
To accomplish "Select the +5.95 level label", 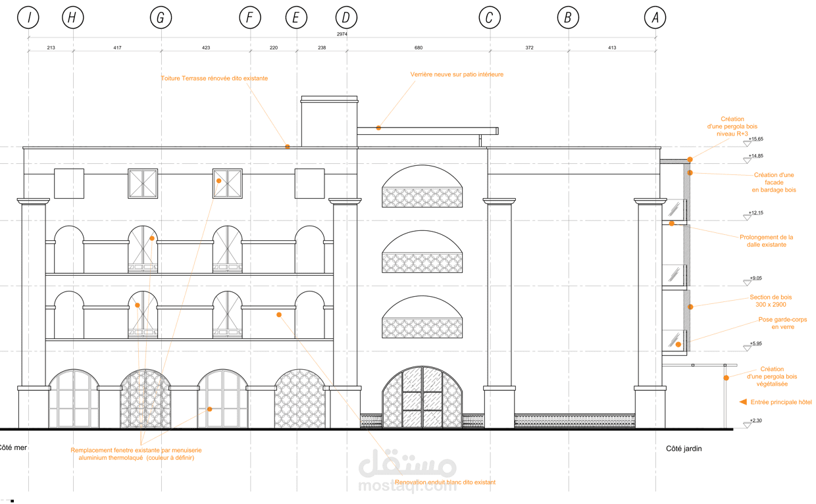I will click(x=755, y=343).
